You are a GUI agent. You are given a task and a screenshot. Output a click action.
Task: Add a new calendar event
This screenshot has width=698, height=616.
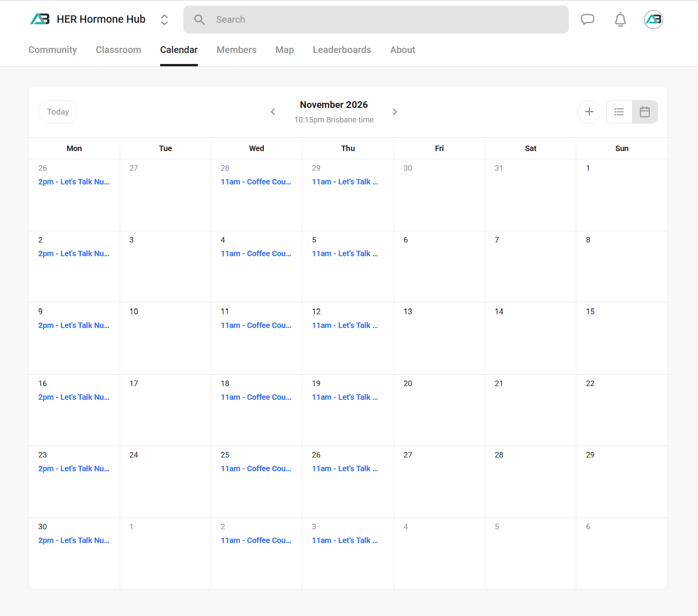point(589,112)
